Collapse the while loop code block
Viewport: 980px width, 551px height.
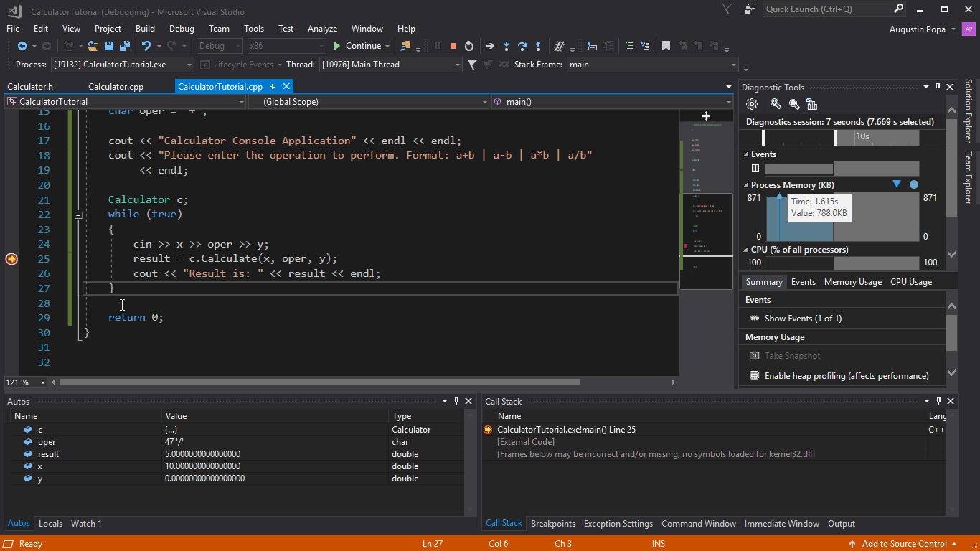tap(78, 215)
